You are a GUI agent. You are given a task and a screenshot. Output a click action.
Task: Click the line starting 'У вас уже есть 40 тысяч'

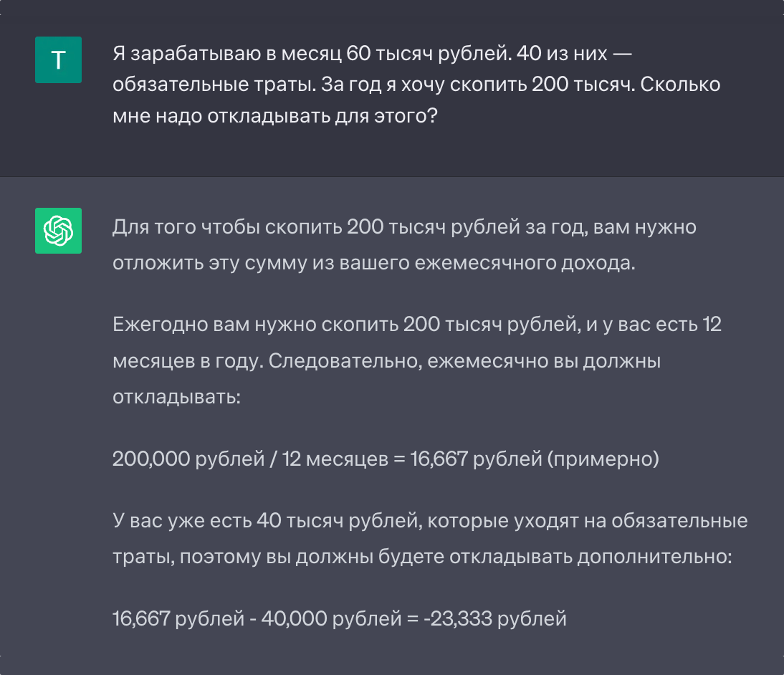click(x=430, y=521)
